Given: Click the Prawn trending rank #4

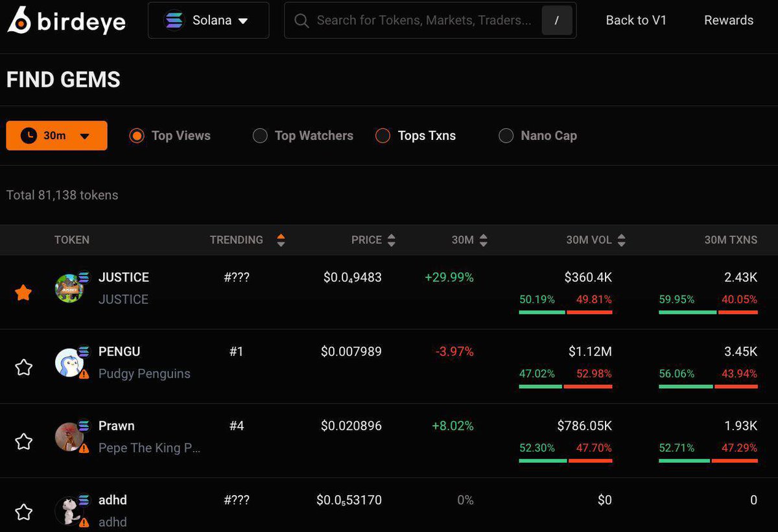Looking at the screenshot, I should [x=237, y=426].
